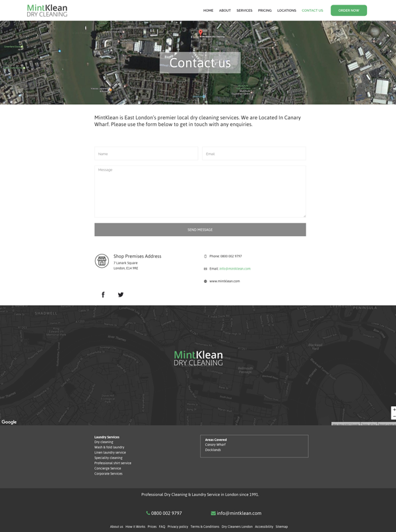Screen dimensions: 396x532
Task: Open the Wash & fold laundry link
Action: [x=110, y=447]
